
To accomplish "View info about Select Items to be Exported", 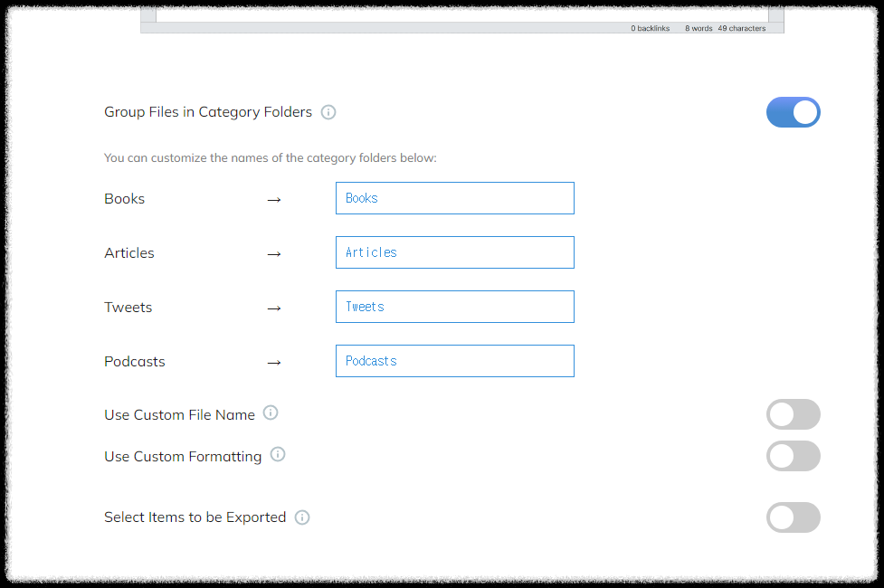I will tap(302, 517).
